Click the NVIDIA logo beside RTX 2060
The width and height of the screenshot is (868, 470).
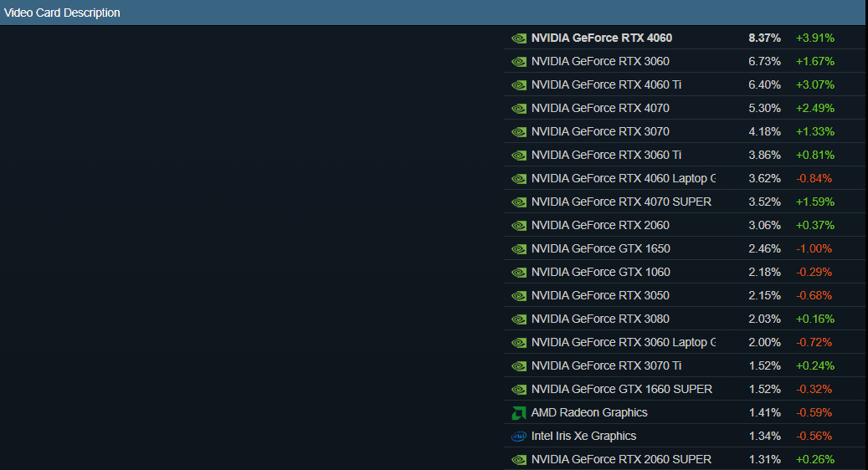[519, 226]
